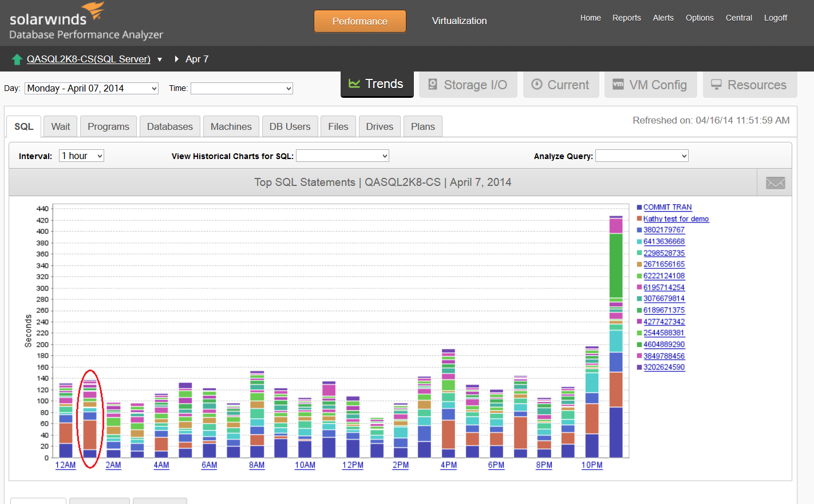Open the Resources tab
The width and height of the screenshot is (814, 504).
click(750, 85)
